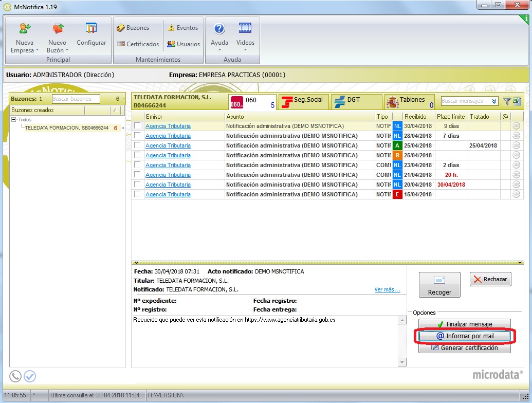Tick the checkbox for the 15/04/2018 message
Image resolution: width=532 pixels, height=403 pixels.
tap(137, 194)
